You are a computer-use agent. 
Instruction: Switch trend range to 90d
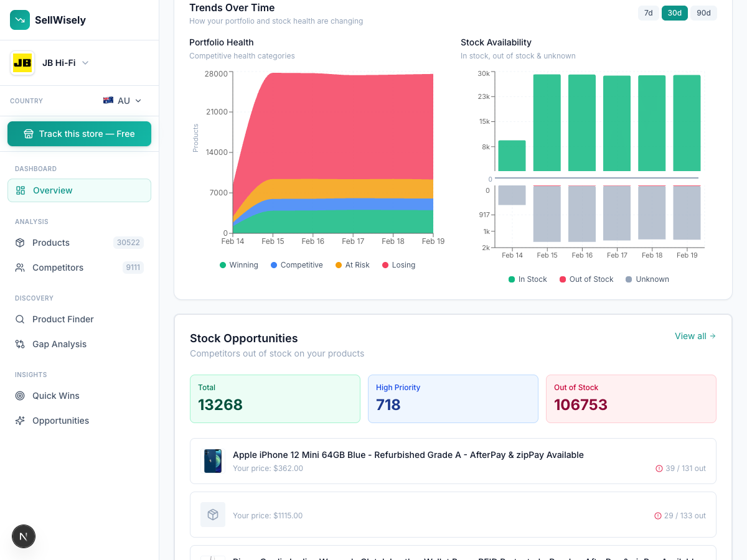(x=703, y=13)
